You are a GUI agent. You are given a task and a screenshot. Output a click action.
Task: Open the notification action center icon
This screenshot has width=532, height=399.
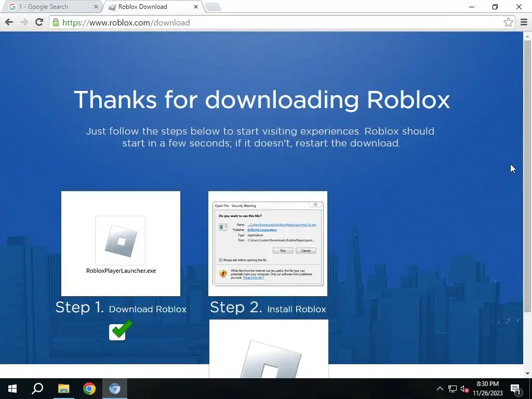click(x=515, y=389)
